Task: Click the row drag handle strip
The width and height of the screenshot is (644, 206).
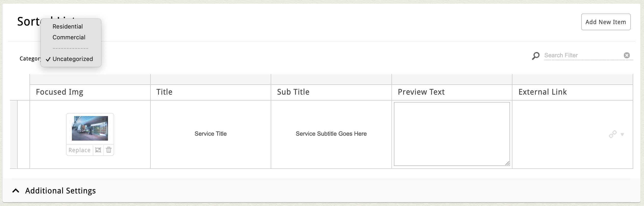Action: 14,134
